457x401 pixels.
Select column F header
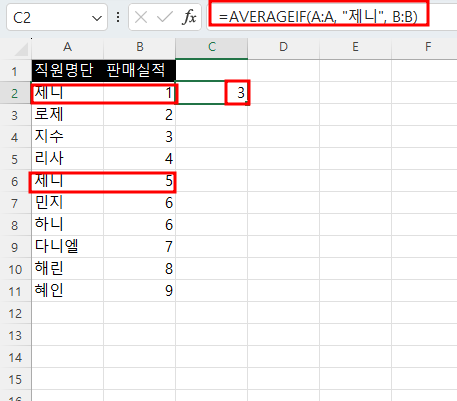click(424, 47)
